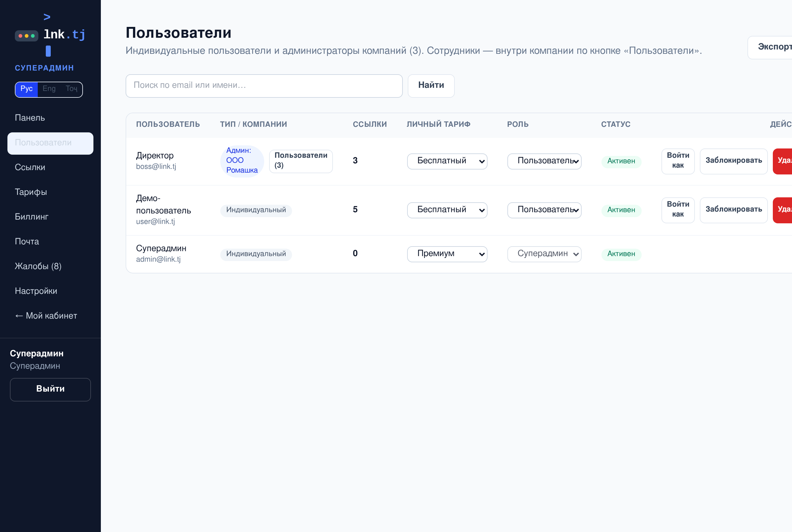Open Премиум tariff dropdown for Суперадмин
Image resolution: width=792 pixels, height=532 pixels.
pyautogui.click(x=447, y=254)
